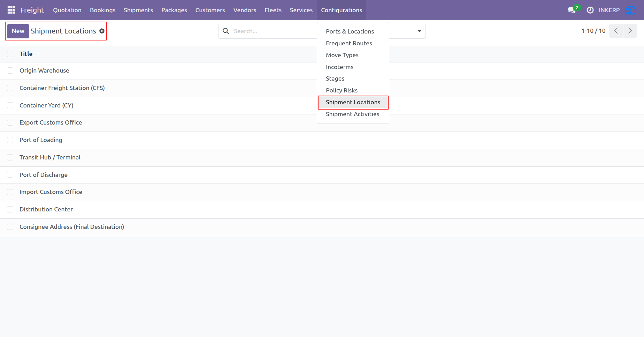Image resolution: width=644 pixels, height=337 pixels.
Task: Open the Vendors menu
Action: 245,10
